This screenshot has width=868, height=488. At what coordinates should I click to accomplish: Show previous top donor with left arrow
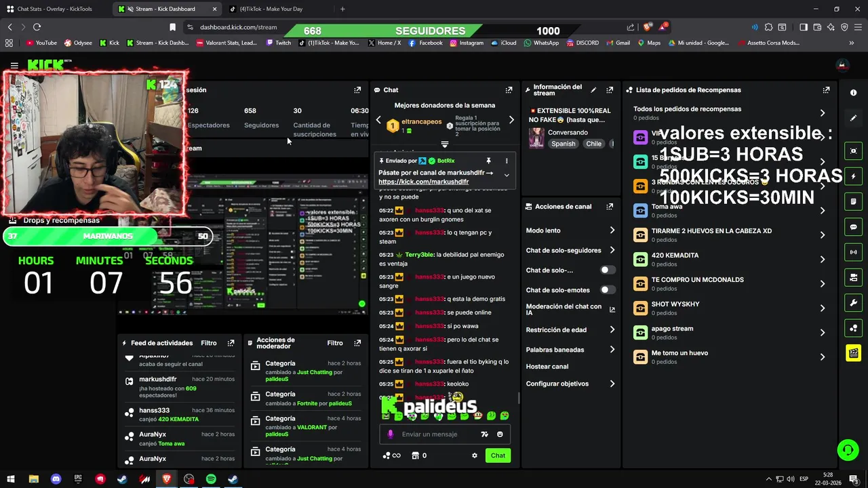pyautogui.click(x=378, y=120)
